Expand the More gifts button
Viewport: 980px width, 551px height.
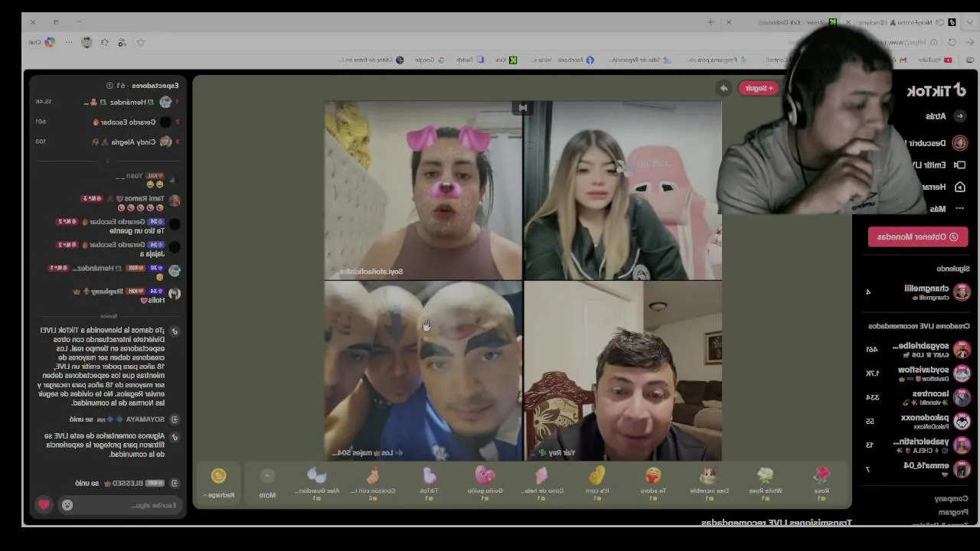266,484
